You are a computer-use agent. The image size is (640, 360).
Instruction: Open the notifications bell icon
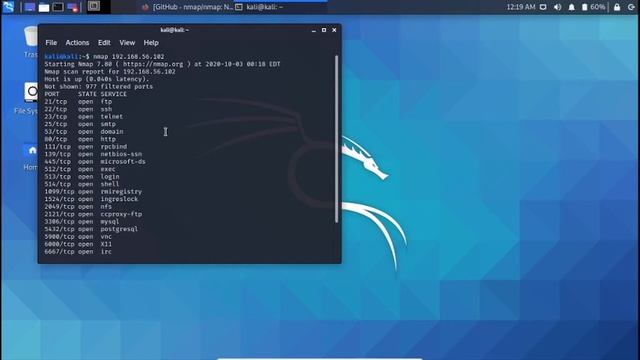571,7
